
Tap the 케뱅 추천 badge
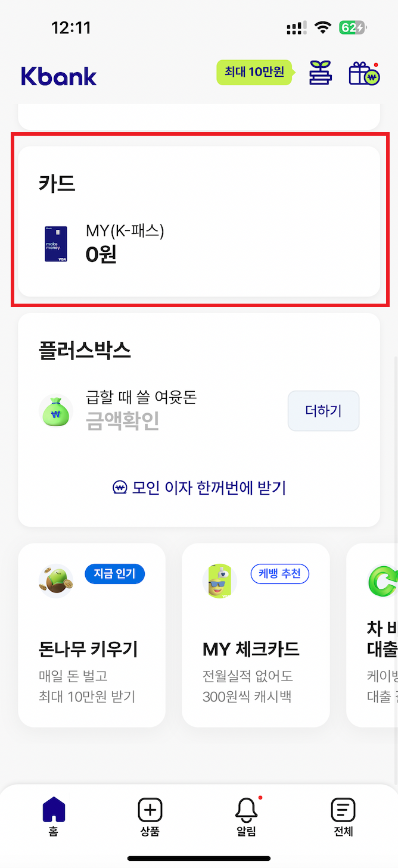pos(279,574)
